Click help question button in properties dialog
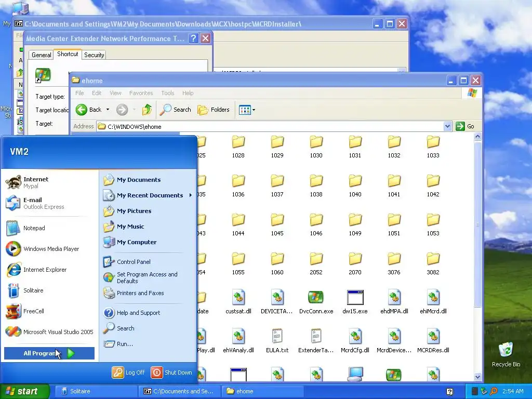This screenshot has width=532, height=399. [193, 38]
